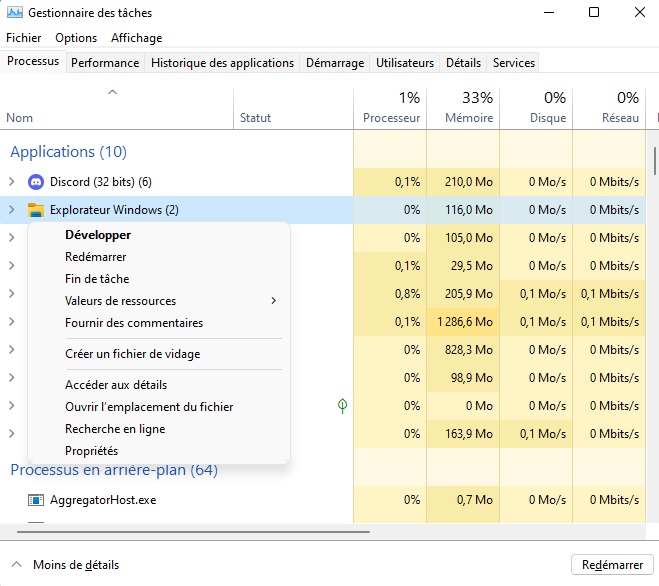The width and height of the screenshot is (659, 586).
Task: Switch to the Performance tab
Action: pyautogui.click(x=105, y=62)
